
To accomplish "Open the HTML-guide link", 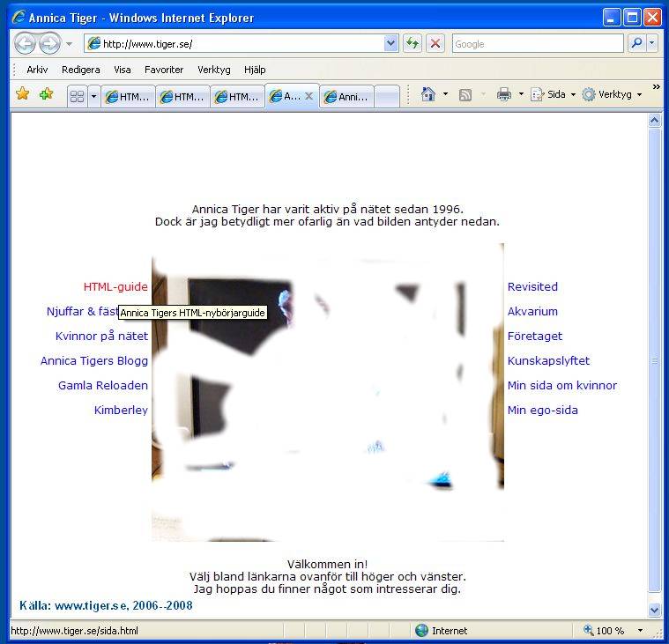I will point(115,286).
